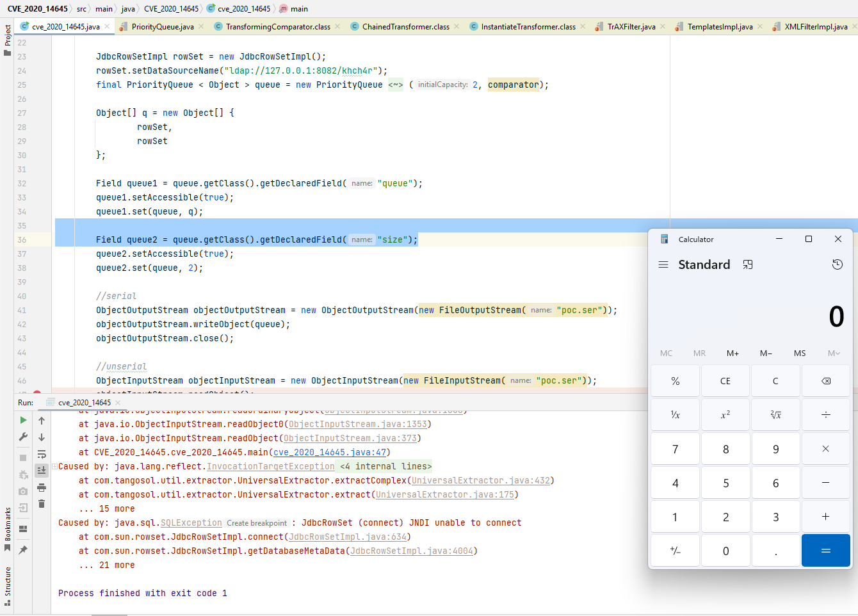
Task: Open the Structure tool window stripe
Action: tap(7, 586)
